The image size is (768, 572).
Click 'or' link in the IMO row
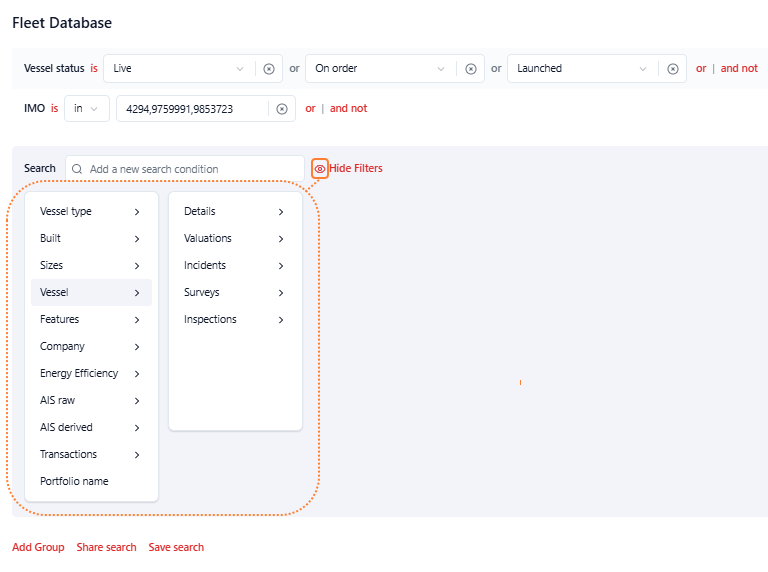[310, 108]
